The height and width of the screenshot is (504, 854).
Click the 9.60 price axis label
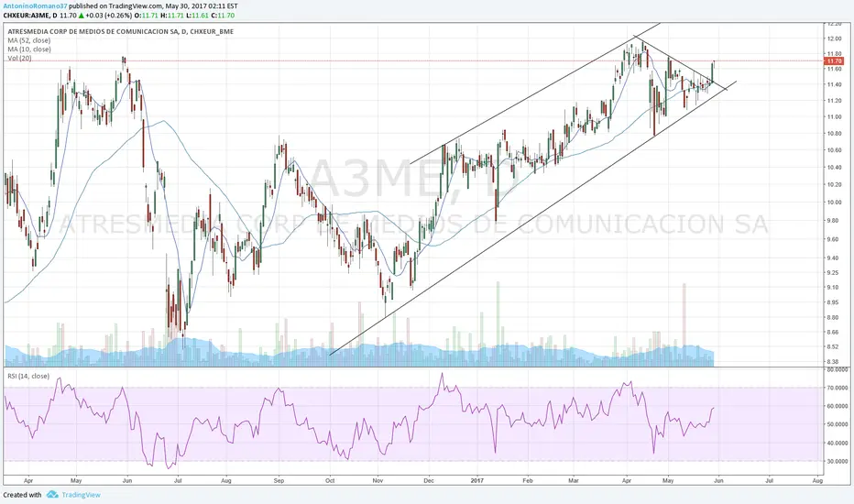click(x=835, y=239)
